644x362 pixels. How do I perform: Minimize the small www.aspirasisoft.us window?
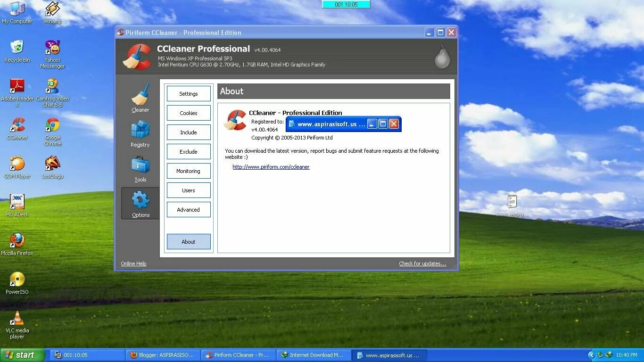coord(372,124)
